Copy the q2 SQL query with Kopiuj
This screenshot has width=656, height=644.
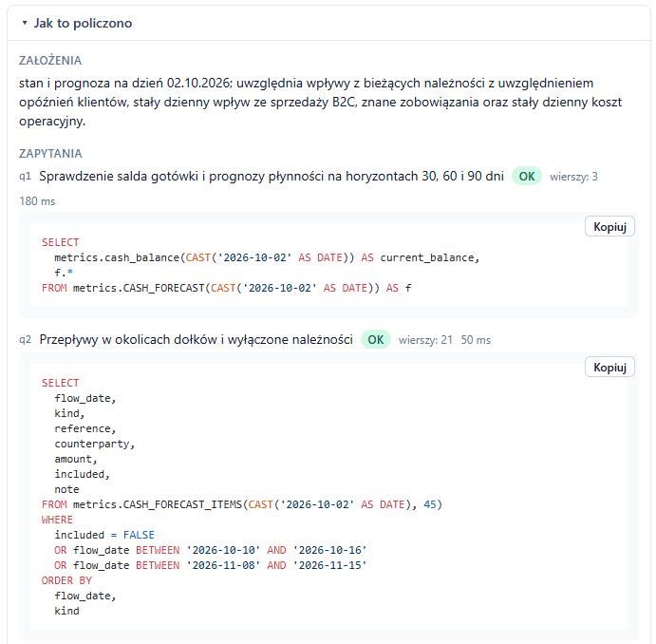609,368
